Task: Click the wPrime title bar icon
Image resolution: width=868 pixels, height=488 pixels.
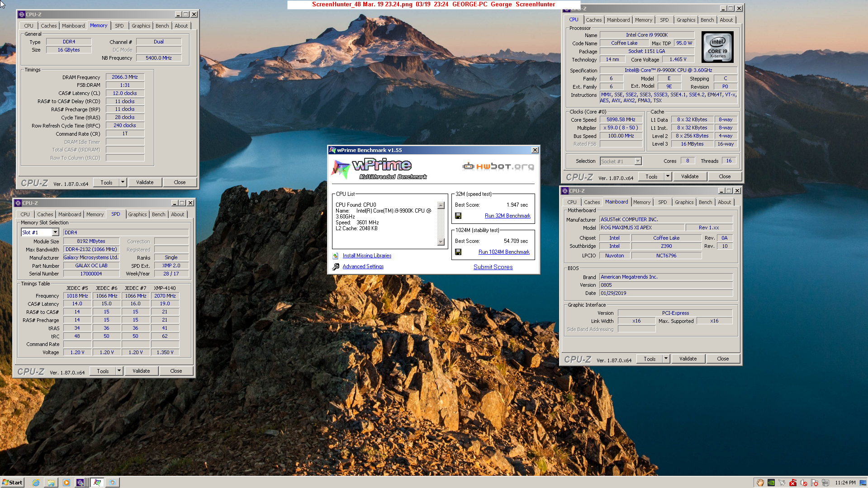Action: 333,150
